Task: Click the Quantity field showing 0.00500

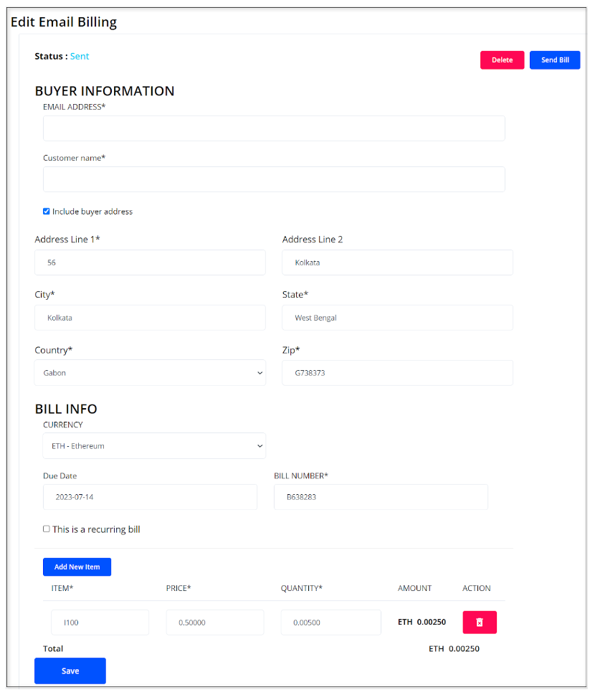Action: [330, 622]
